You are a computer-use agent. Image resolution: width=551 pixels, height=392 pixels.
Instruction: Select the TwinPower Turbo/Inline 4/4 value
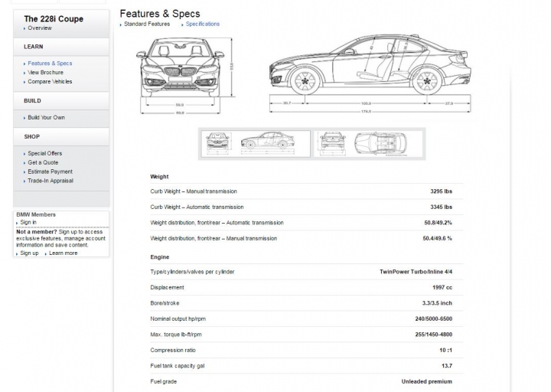point(416,272)
